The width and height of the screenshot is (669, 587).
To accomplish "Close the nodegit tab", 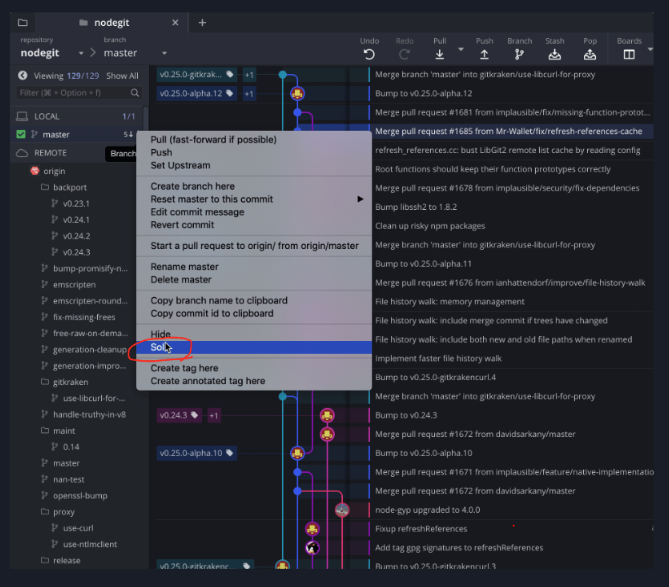I will coord(175,23).
